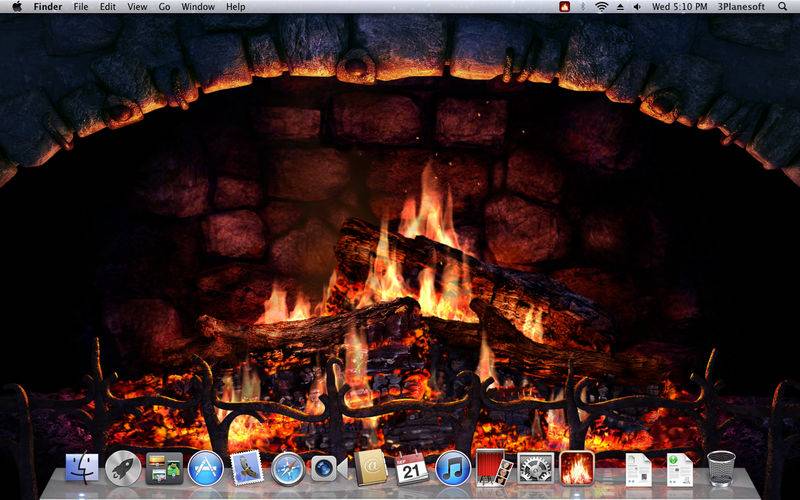
Task: Launch Safari compass icon in Dock
Action: [x=288, y=469]
